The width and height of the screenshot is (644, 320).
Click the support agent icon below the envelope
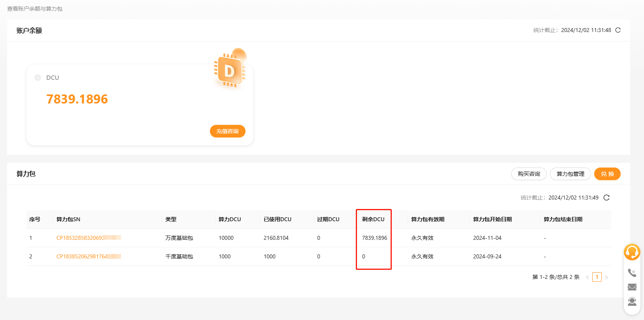(x=632, y=301)
